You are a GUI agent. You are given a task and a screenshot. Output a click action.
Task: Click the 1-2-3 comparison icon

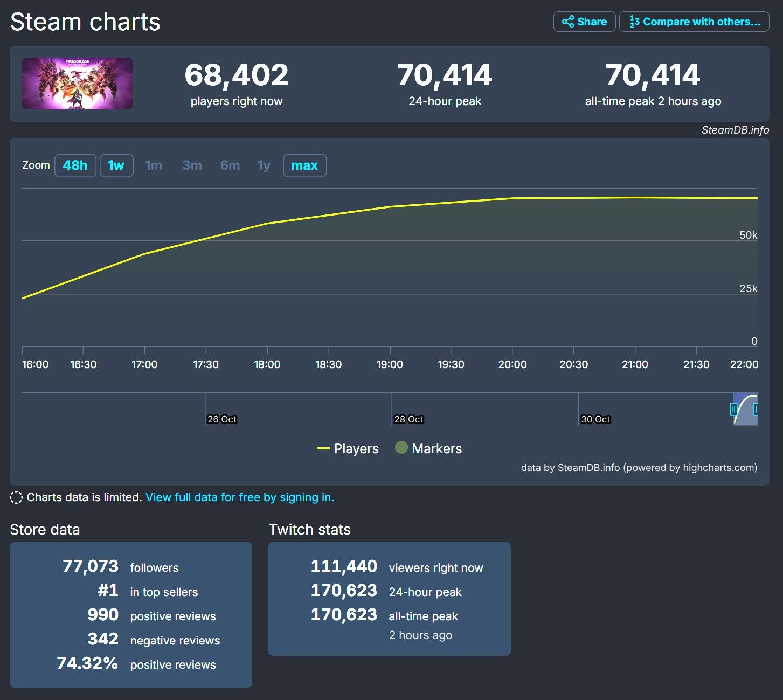pos(634,22)
